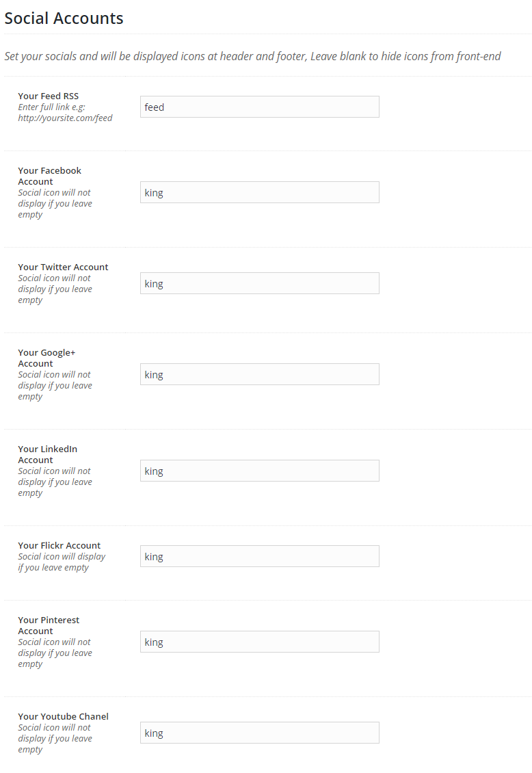Click the 'Your Youtube Chanel' label

(63, 717)
